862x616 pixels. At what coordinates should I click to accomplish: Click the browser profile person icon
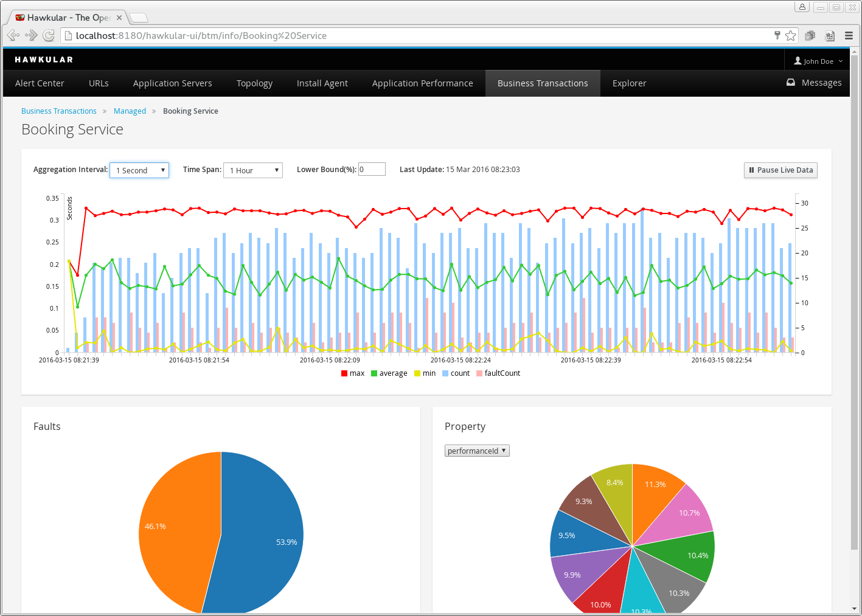(x=802, y=7)
